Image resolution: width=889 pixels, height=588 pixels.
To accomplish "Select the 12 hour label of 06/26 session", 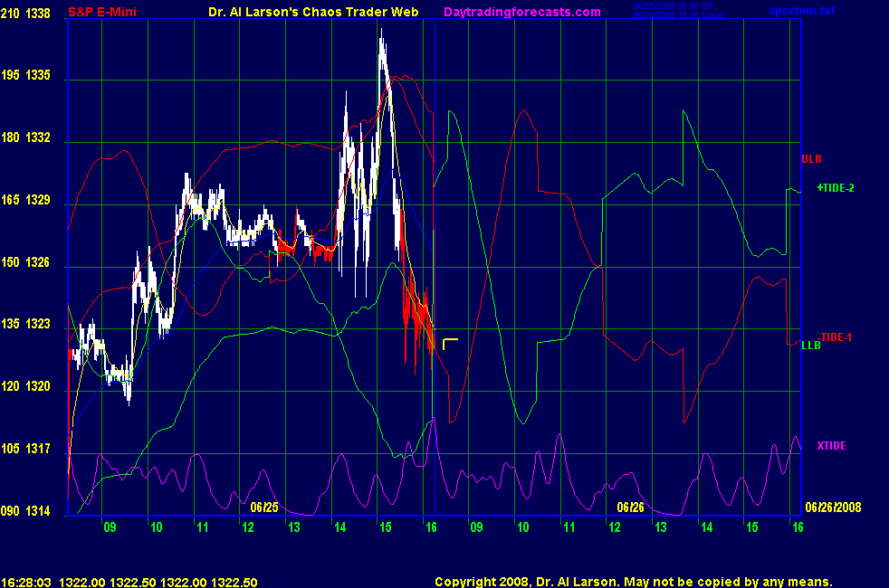I will click(615, 527).
